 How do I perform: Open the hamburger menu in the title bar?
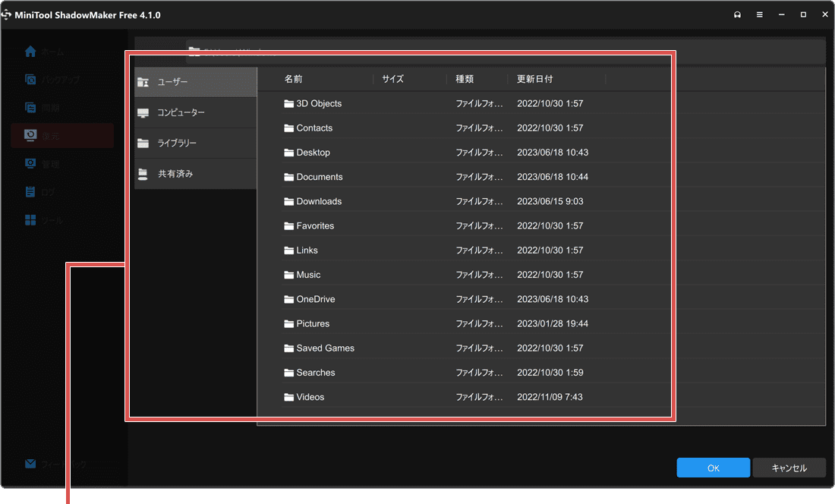click(759, 14)
